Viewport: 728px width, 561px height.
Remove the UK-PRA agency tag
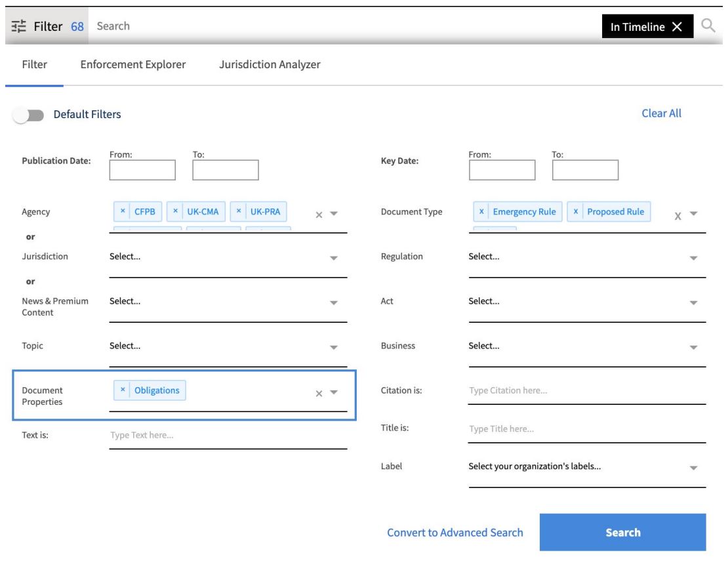[x=239, y=211]
